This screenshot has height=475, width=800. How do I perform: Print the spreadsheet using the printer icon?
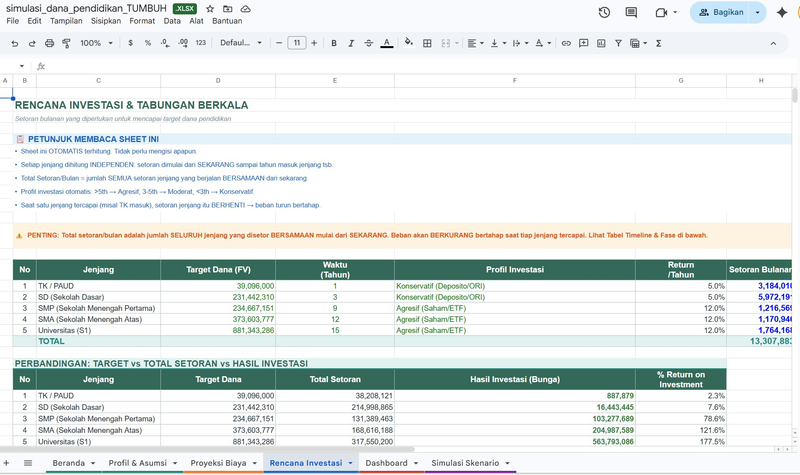pyautogui.click(x=49, y=43)
